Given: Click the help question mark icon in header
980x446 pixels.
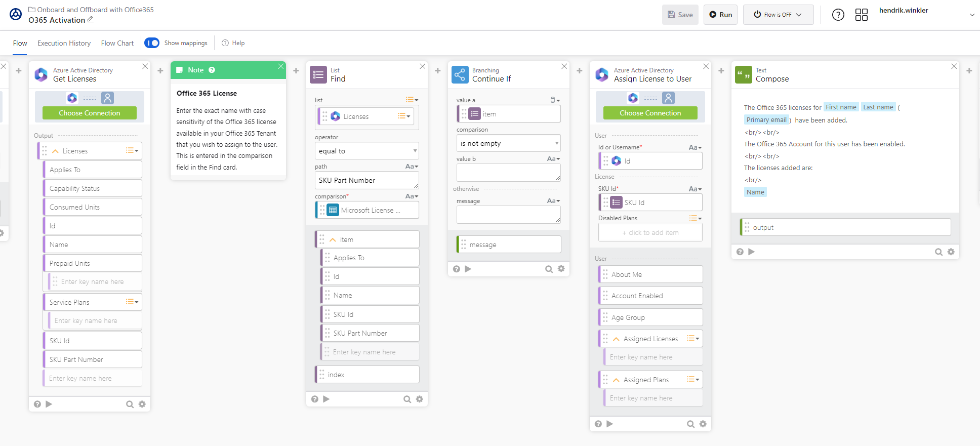Looking at the screenshot, I should pos(838,15).
